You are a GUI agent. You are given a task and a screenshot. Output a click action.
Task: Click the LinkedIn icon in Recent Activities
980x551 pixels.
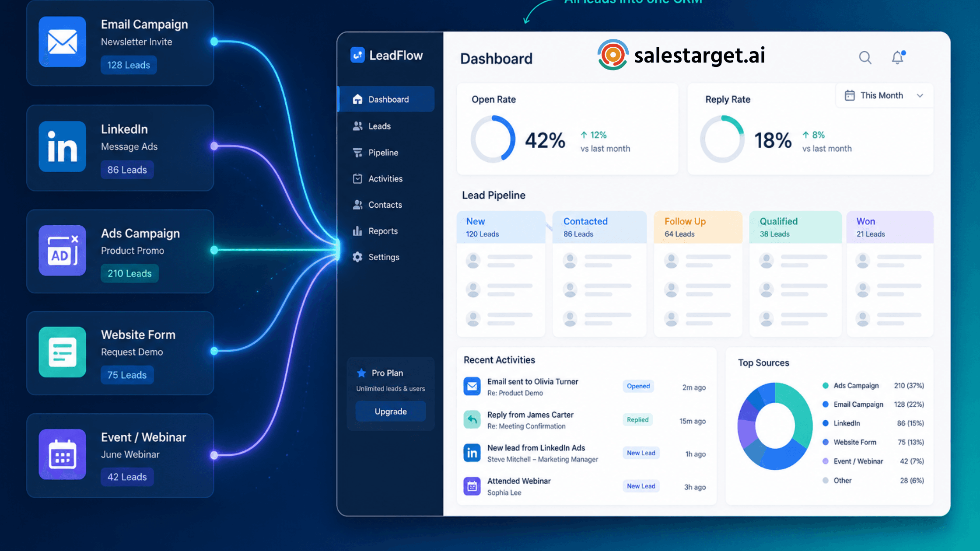[x=472, y=453]
